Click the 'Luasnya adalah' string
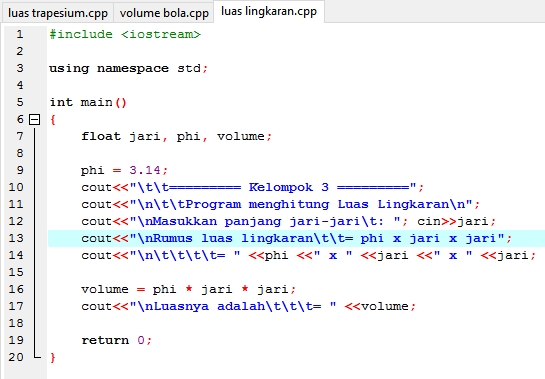The image size is (545, 379). click(x=209, y=306)
